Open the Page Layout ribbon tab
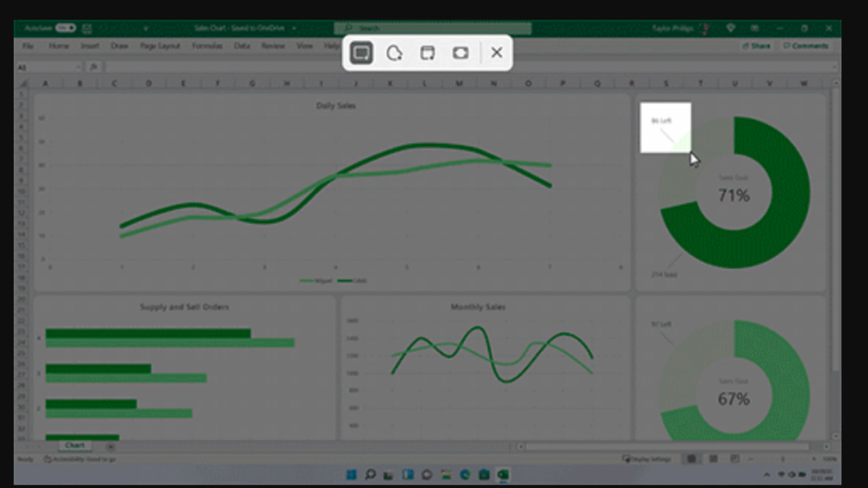This screenshot has width=868, height=488. tap(160, 46)
